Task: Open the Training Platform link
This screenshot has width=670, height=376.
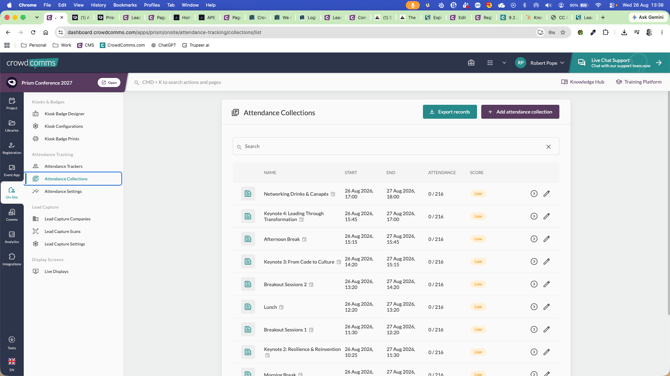Action: 638,82
